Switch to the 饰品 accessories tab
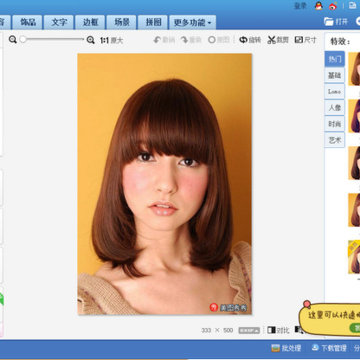360x360 pixels. pos(28,22)
